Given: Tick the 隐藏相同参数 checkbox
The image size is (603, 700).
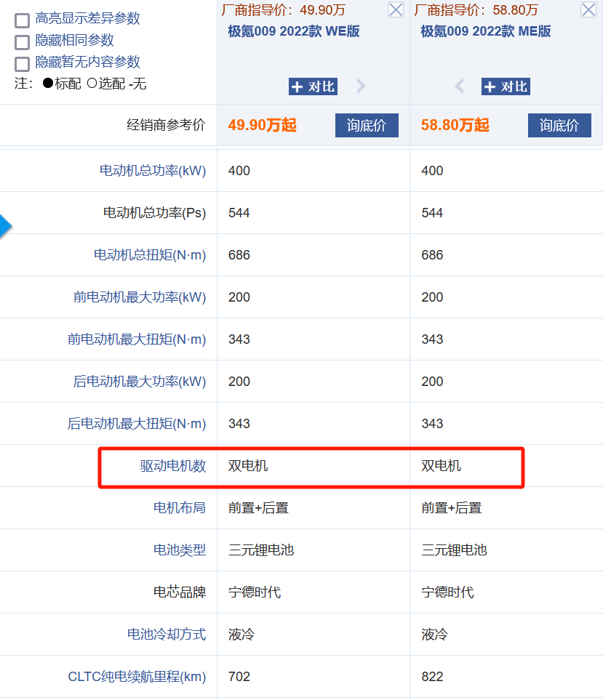Looking at the screenshot, I should [22, 42].
